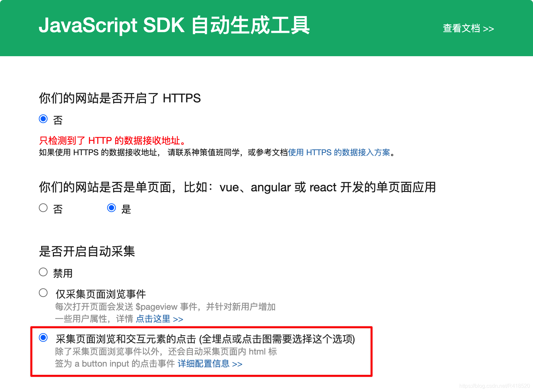Click heading about vue、angular 或 react 单页面应用
Image resolution: width=533 pixels, height=392 pixels.
(x=237, y=187)
